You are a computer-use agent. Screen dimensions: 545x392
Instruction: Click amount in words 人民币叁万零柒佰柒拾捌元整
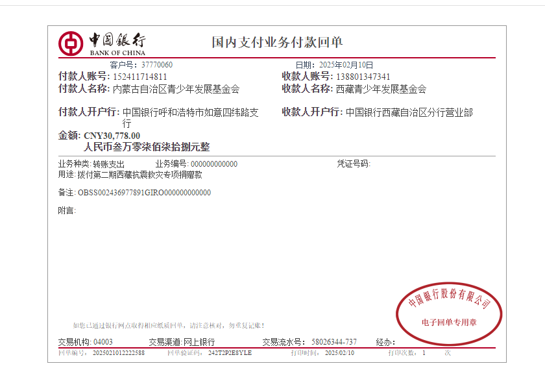tap(147, 147)
